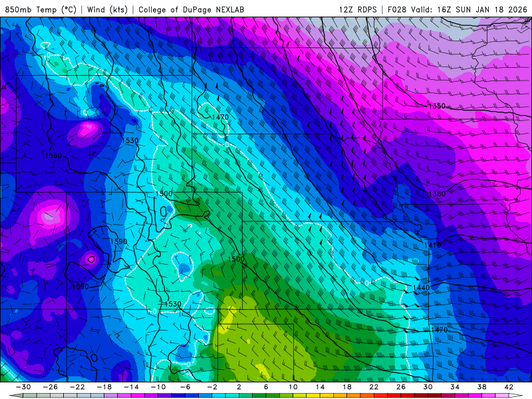The image size is (532, 399).
Task: Click the 22 color scale value
Action: point(374,387)
